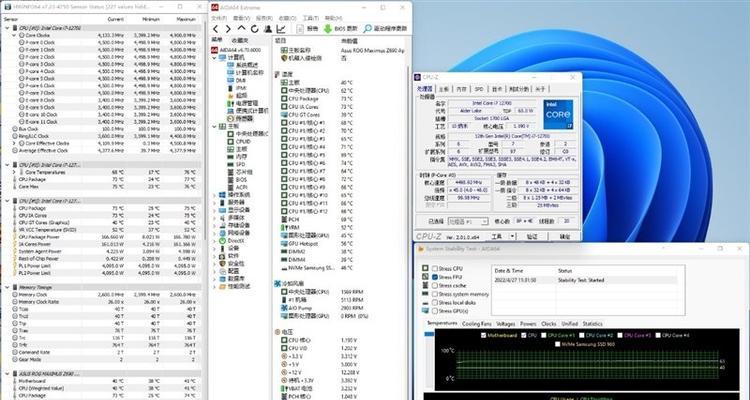Refresh the AIDA64 report view

255,29
